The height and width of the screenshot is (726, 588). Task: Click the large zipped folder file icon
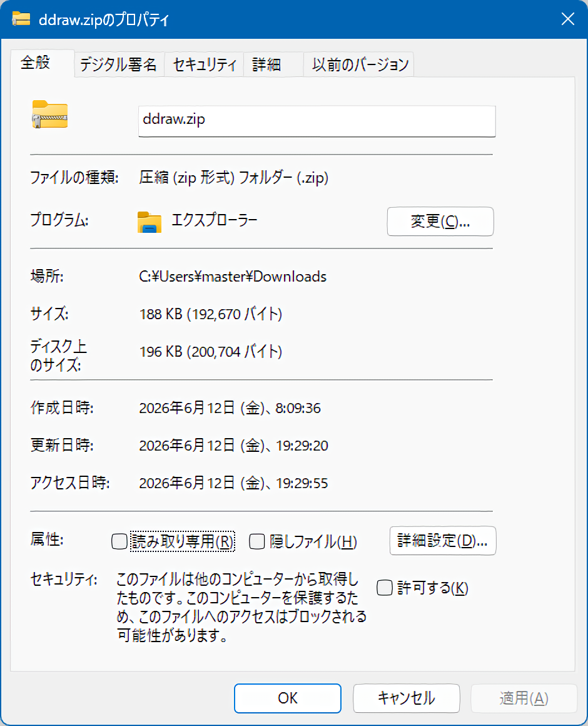click(50, 114)
